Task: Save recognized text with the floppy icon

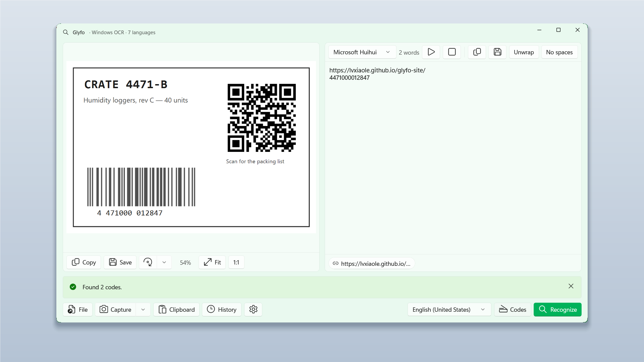Action: (497, 52)
